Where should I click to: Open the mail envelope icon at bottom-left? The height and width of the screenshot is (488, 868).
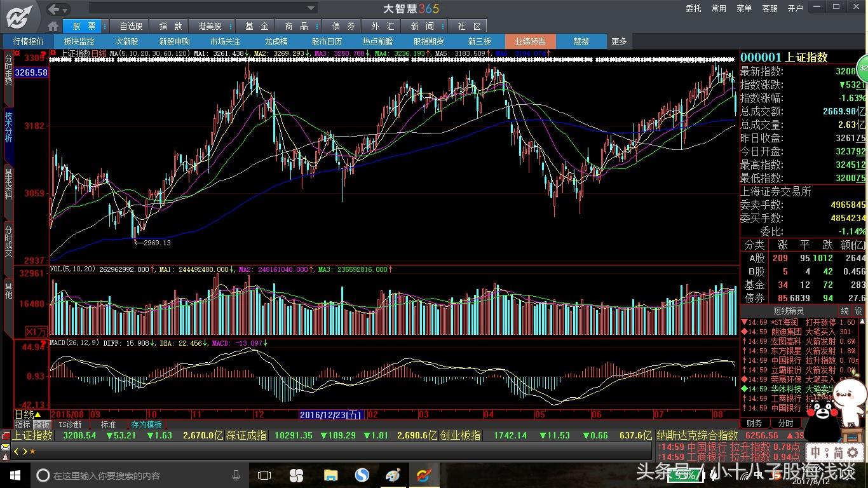point(5,447)
